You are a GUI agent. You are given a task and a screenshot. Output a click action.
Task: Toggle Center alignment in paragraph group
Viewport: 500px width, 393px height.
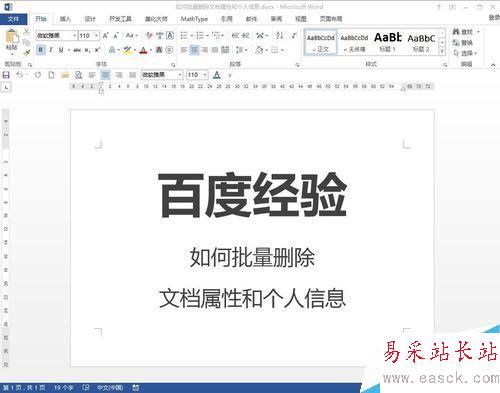click(x=194, y=50)
